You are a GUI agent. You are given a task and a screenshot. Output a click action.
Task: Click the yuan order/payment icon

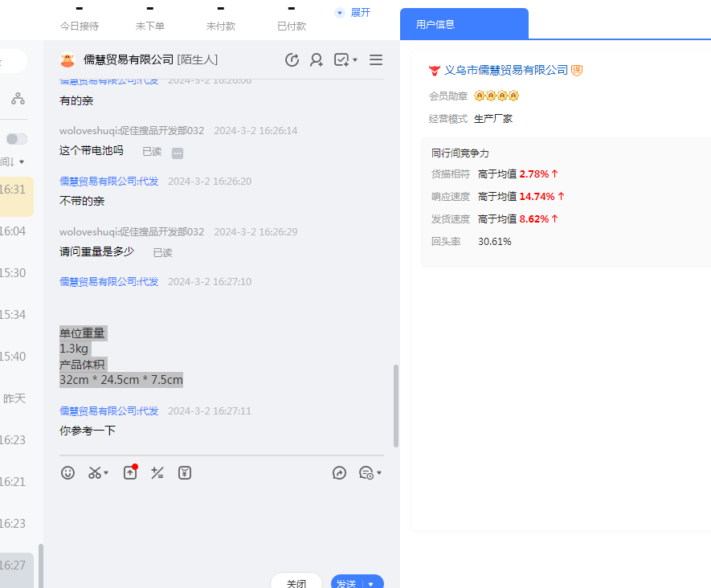click(185, 473)
